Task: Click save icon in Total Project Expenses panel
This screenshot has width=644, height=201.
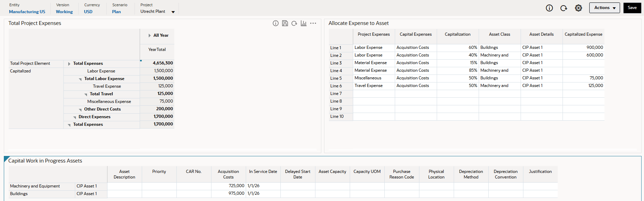Action: click(x=285, y=23)
